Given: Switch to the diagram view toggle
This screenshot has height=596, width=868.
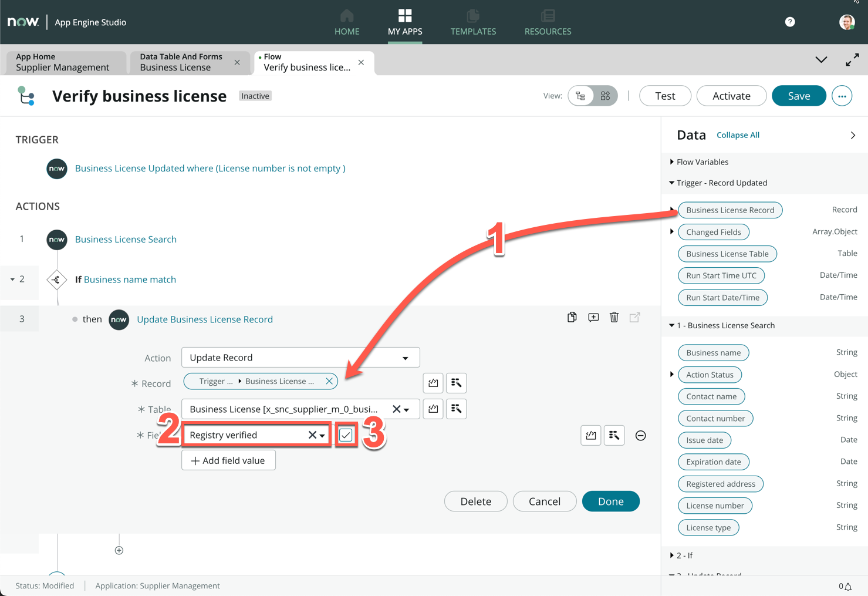Looking at the screenshot, I should tap(605, 96).
